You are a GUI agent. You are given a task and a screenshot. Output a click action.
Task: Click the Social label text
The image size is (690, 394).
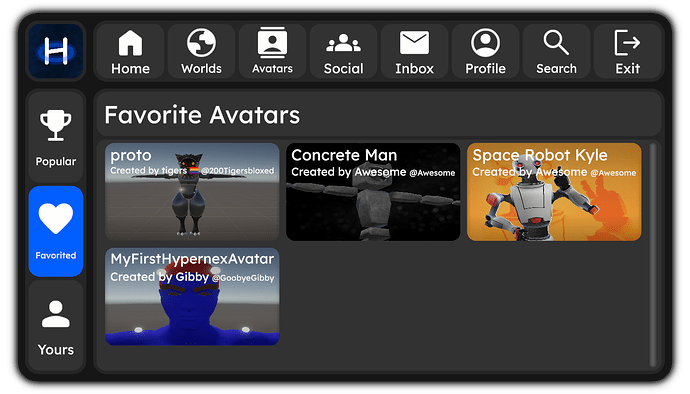(343, 69)
